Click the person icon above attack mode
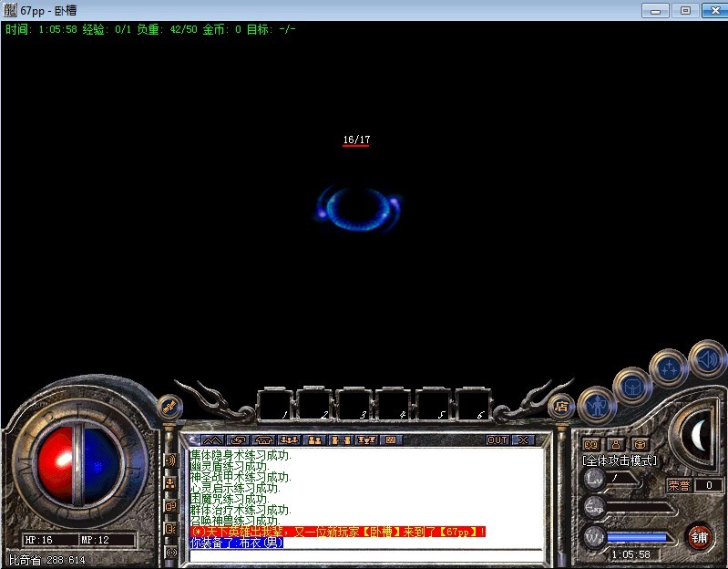This screenshot has width=728, height=569. 616,444
